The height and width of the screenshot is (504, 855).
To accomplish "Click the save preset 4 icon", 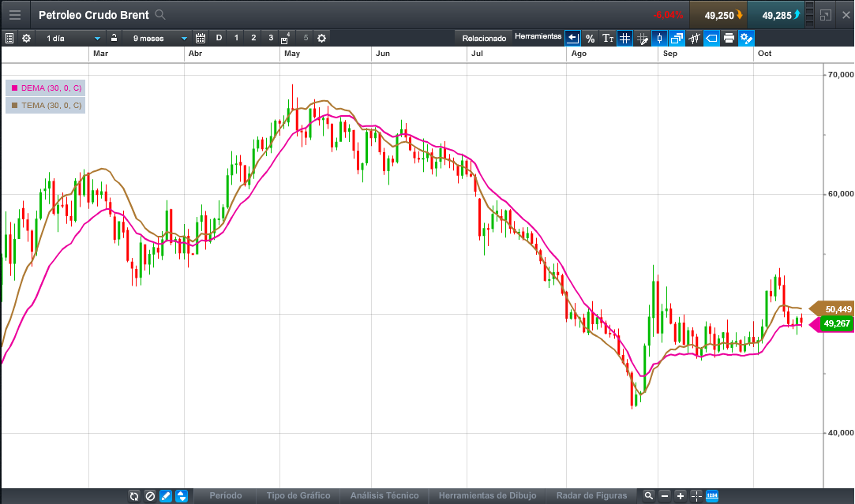I will point(285,38).
